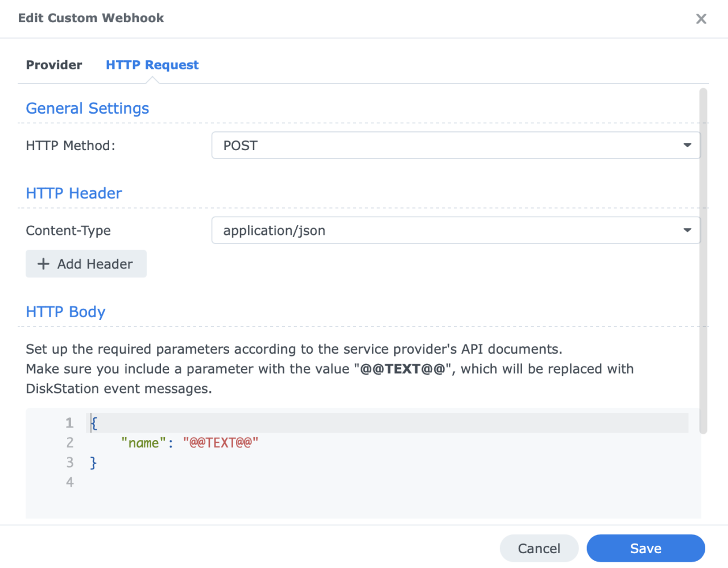The width and height of the screenshot is (728, 568).
Task: Close the Edit Custom Webhook dialog
Action: pyautogui.click(x=701, y=19)
